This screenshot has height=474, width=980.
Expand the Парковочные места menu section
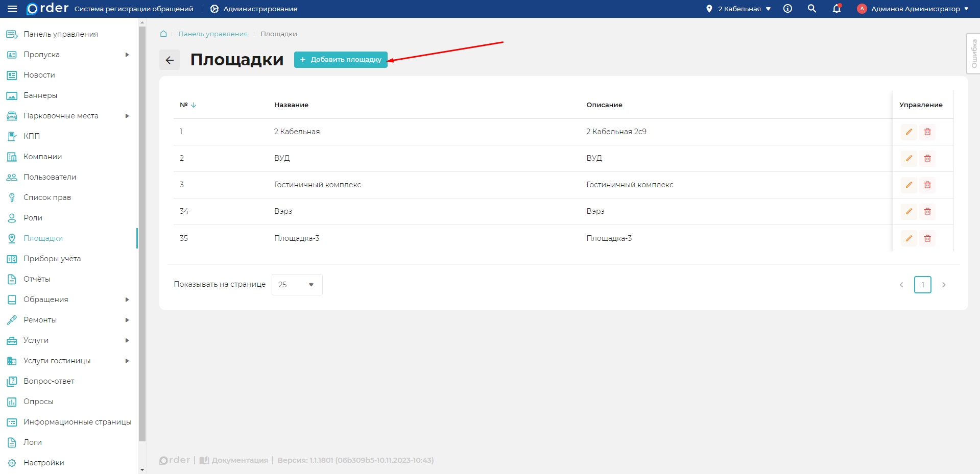[127, 116]
